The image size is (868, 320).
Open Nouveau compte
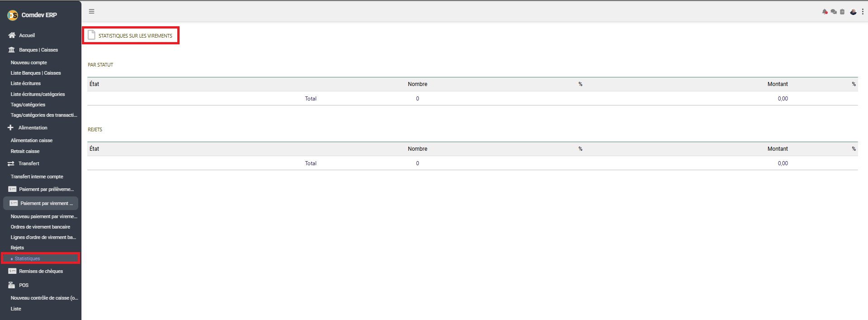point(29,62)
